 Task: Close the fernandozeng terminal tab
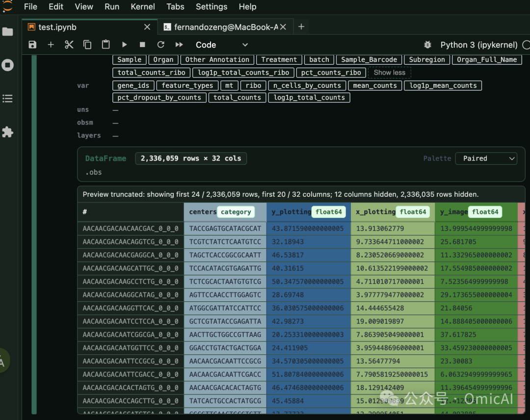click(283, 27)
